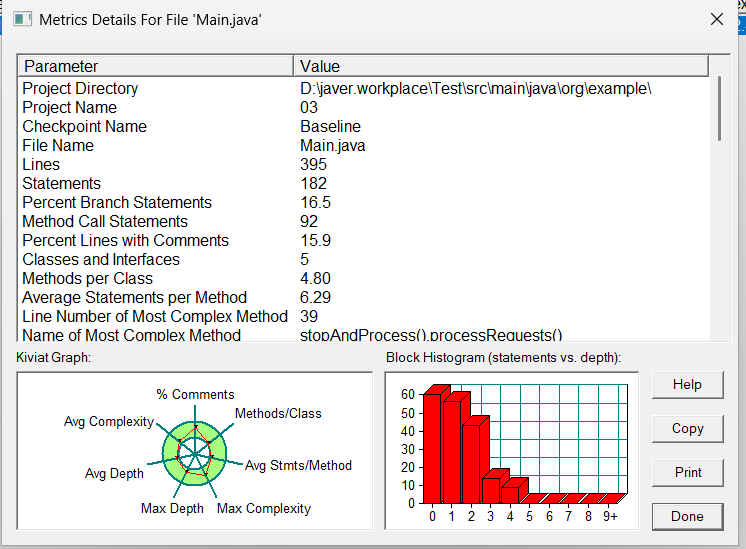Select the Method Call Statements row
This screenshot has height=549, width=746.
[x=364, y=222]
